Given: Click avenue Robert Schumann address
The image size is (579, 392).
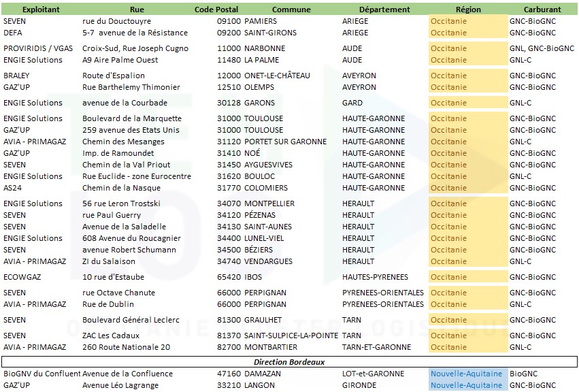Looking at the screenshot, I should pos(129,250).
